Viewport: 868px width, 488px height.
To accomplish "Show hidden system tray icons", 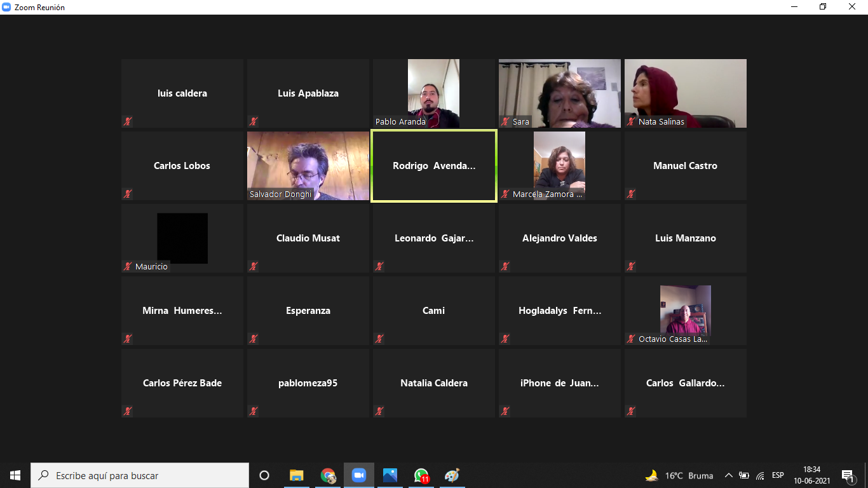I will tap(729, 475).
